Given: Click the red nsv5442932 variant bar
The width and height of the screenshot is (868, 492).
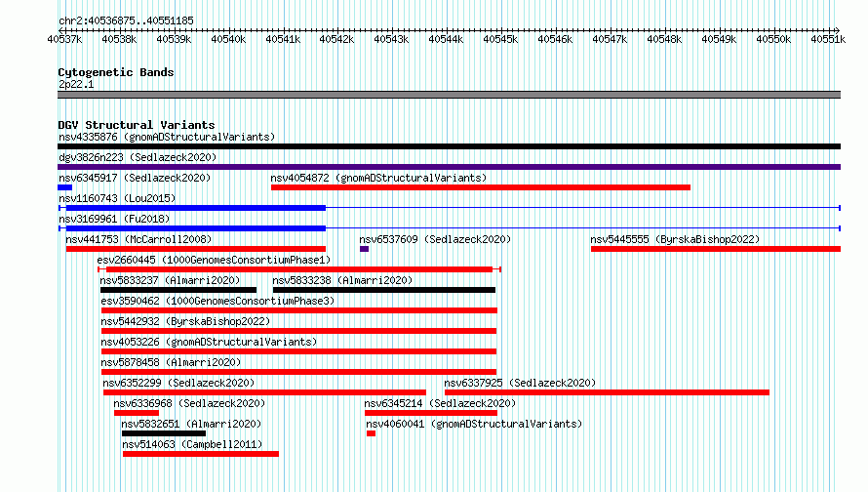Looking at the screenshot, I should [x=299, y=331].
